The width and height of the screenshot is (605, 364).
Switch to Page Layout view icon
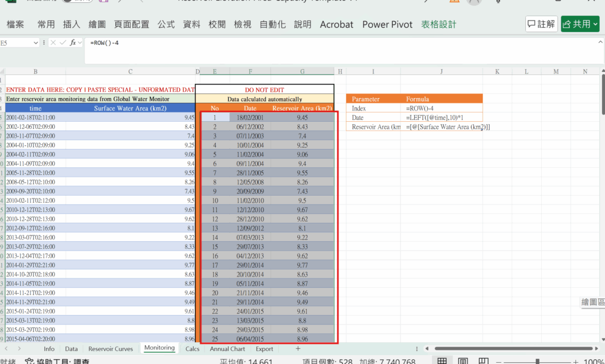click(463, 361)
